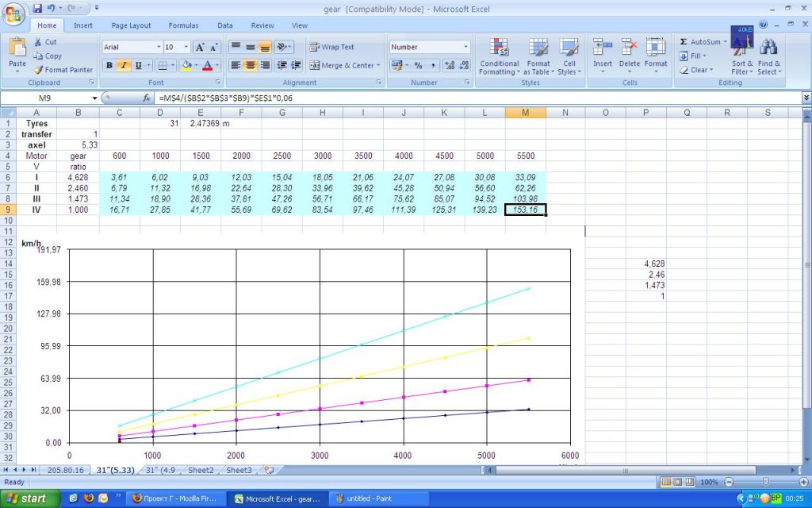
Task: Apply Percent Style number format
Action: [418, 66]
